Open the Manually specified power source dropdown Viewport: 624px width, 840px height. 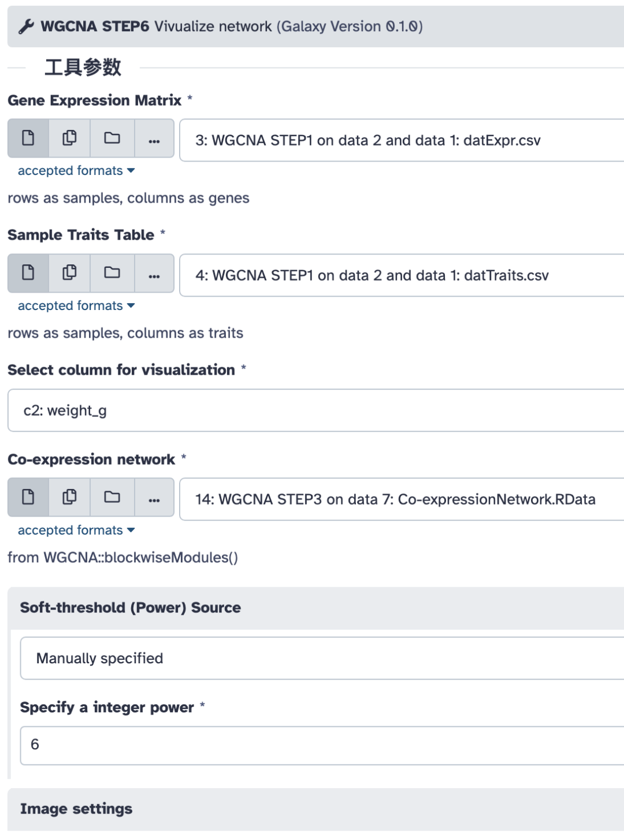(322, 658)
